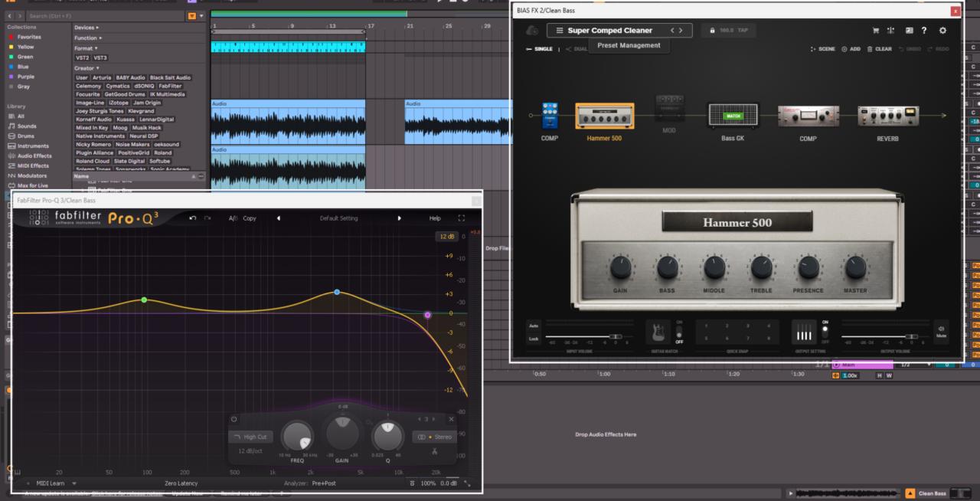980x501 pixels.
Task: Click SCENE button in BIAS FX 2
Action: (822, 49)
